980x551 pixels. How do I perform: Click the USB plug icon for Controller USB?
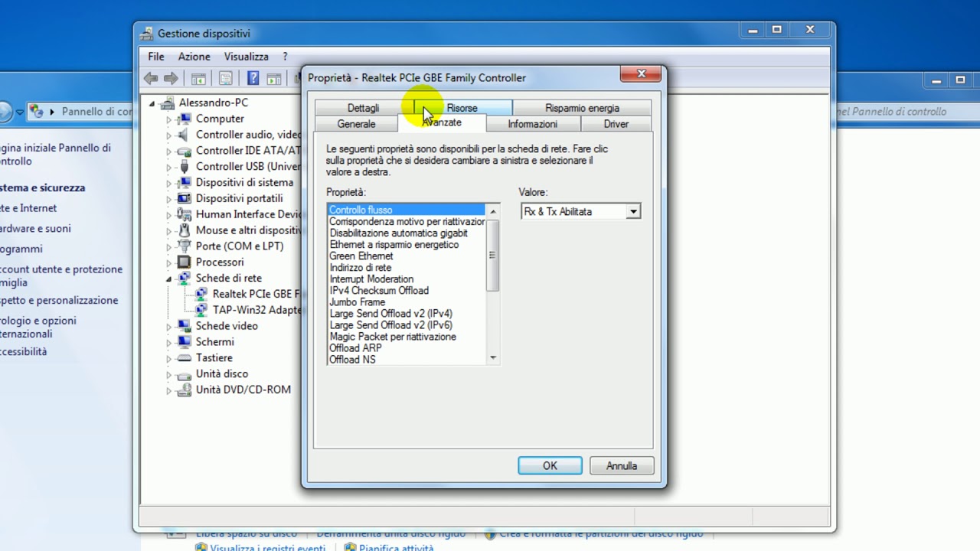click(x=184, y=167)
